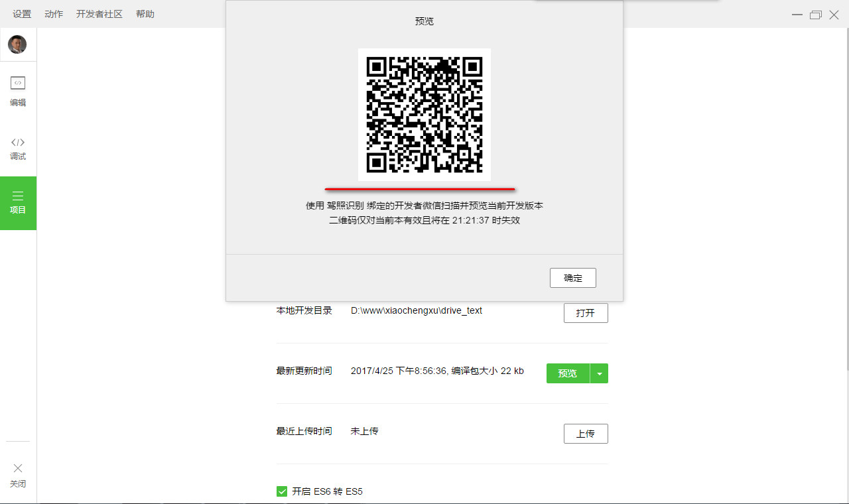Click the 最新更新时间 value text
Screen dimensions: 849x504
(437, 371)
